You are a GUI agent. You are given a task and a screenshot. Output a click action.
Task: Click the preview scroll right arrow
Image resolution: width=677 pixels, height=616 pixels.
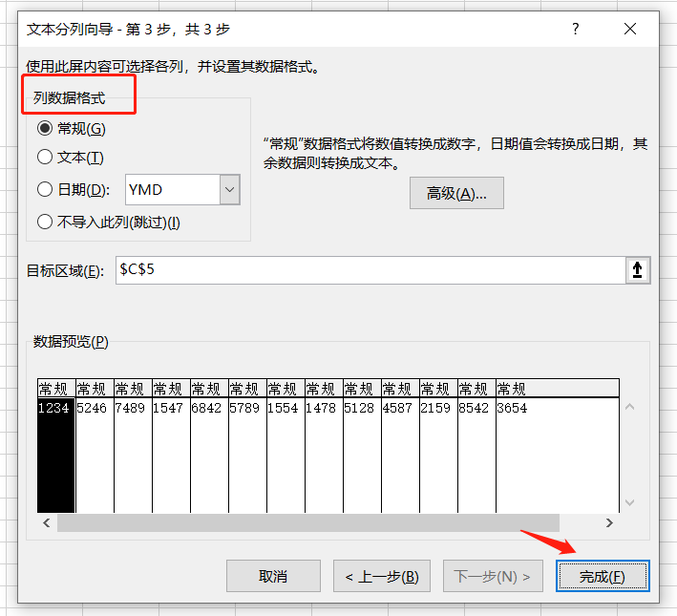coord(609,522)
